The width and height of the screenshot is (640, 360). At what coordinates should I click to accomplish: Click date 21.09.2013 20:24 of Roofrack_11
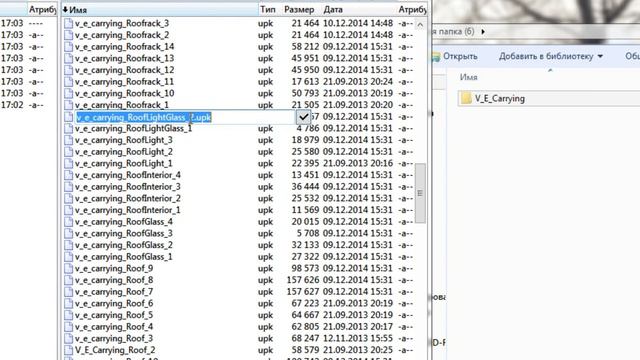coord(358,82)
